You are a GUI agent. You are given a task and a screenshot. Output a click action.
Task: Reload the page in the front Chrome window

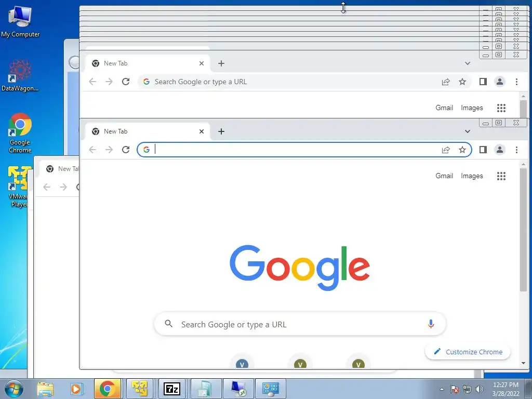point(126,150)
